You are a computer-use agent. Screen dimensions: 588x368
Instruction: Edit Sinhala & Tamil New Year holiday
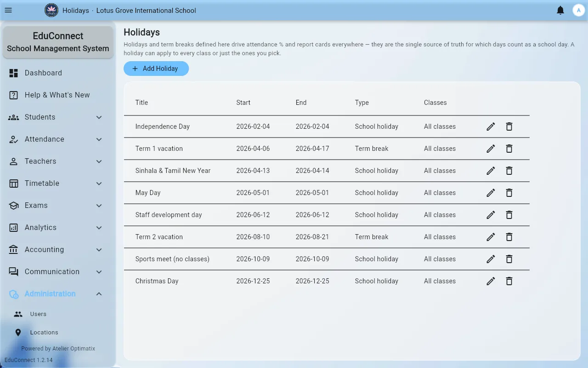point(491,171)
